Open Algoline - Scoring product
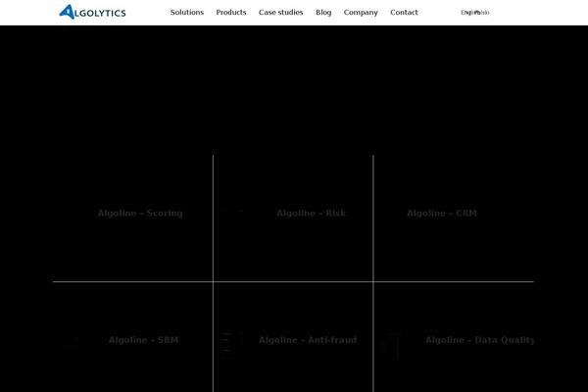This screenshot has height=392, width=588. pos(140,213)
